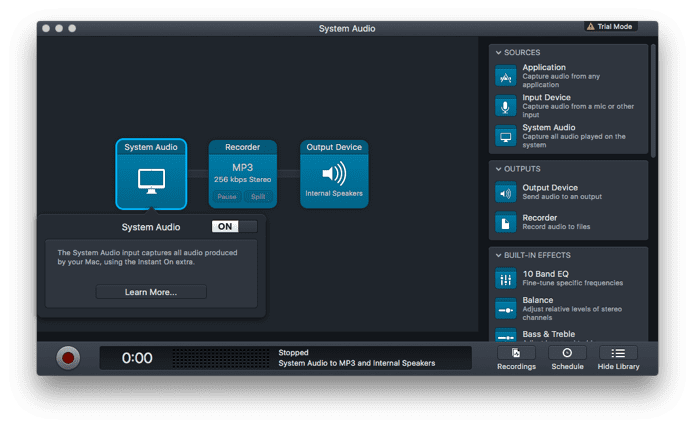The height and width of the screenshot is (428, 695).
Task: Collapse the BUILT-IN EFFECTS section
Action: 499,256
